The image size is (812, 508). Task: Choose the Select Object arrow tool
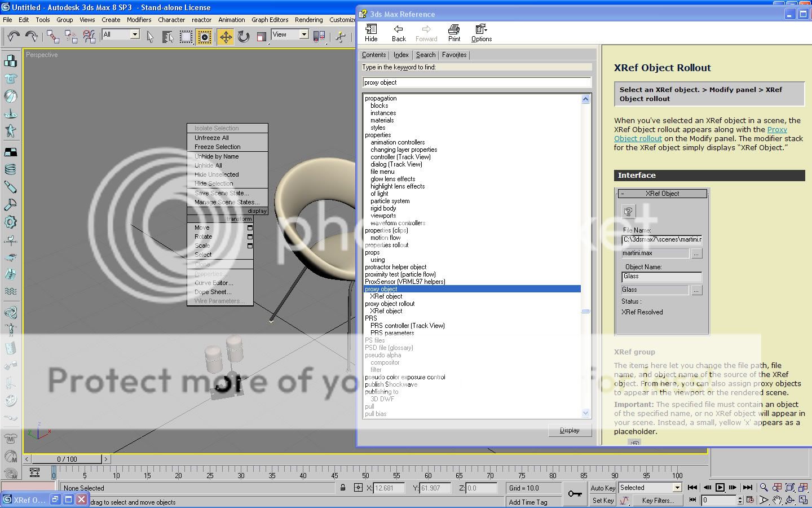[x=150, y=37]
